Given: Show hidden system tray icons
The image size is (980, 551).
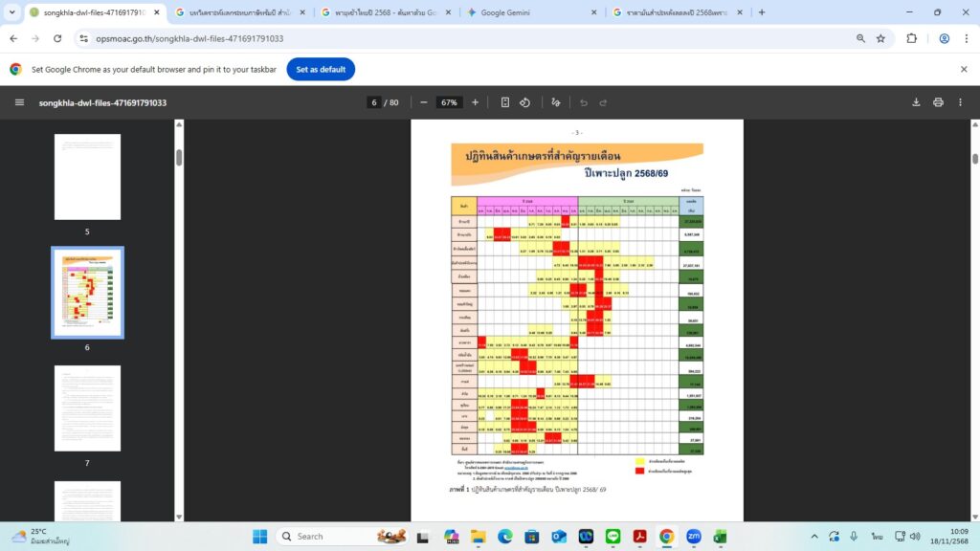Looking at the screenshot, I should click(813, 536).
